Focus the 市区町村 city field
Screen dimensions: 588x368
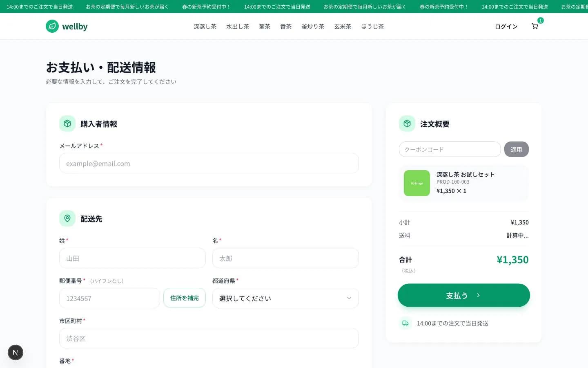[209, 338]
